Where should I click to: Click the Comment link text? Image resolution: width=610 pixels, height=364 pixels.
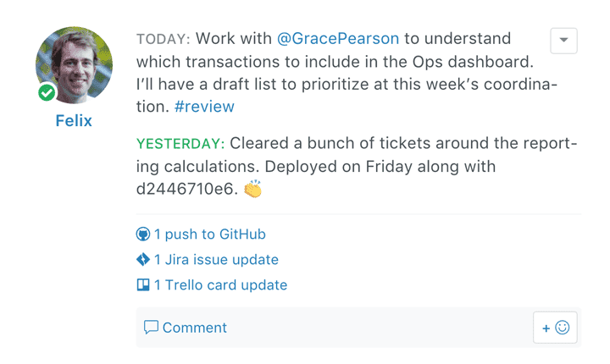[194, 328]
